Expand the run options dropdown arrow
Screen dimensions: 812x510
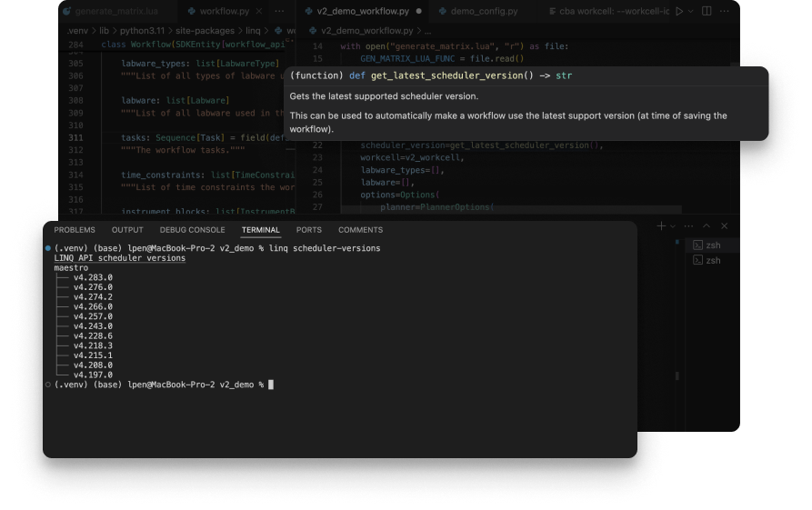coord(690,11)
